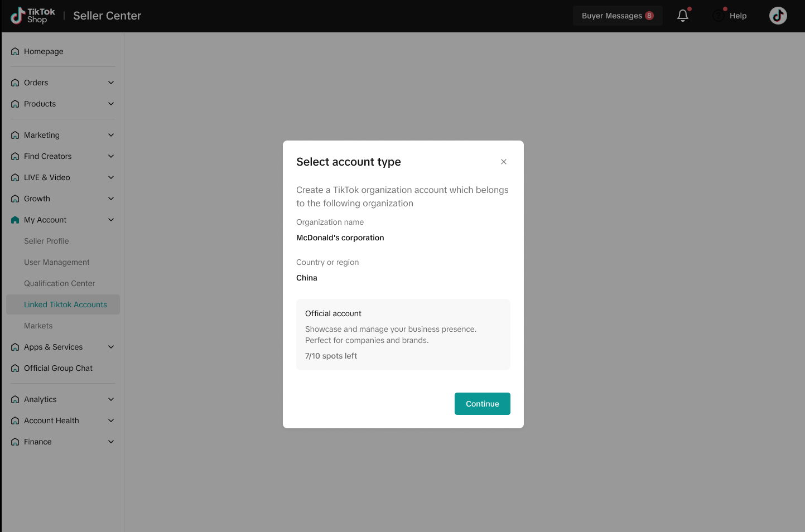The height and width of the screenshot is (532, 805).
Task: Close the Select account type dialog
Action: [x=503, y=162]
